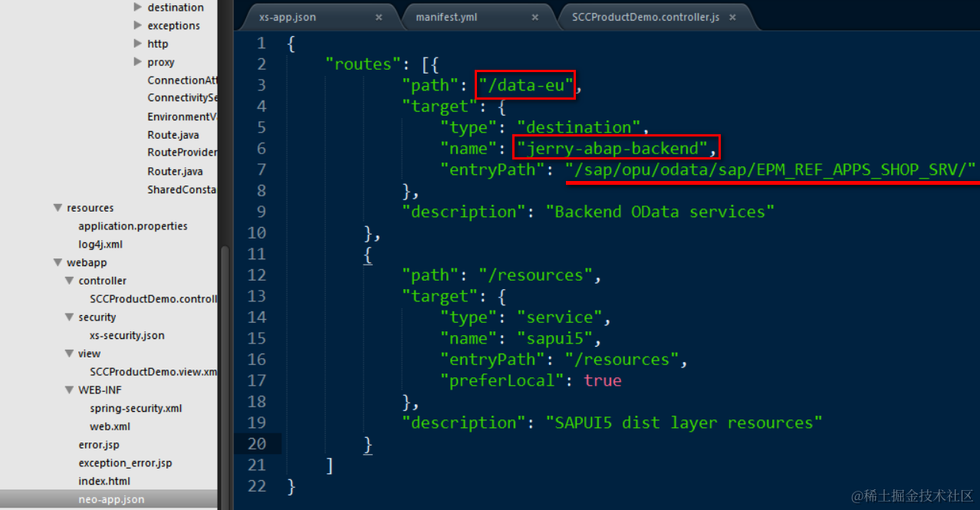The width and height of the screenshot is (980, 510).
Task: Open exception_error.jsp file
Action: pyautogui.click(x=125, y=462)
